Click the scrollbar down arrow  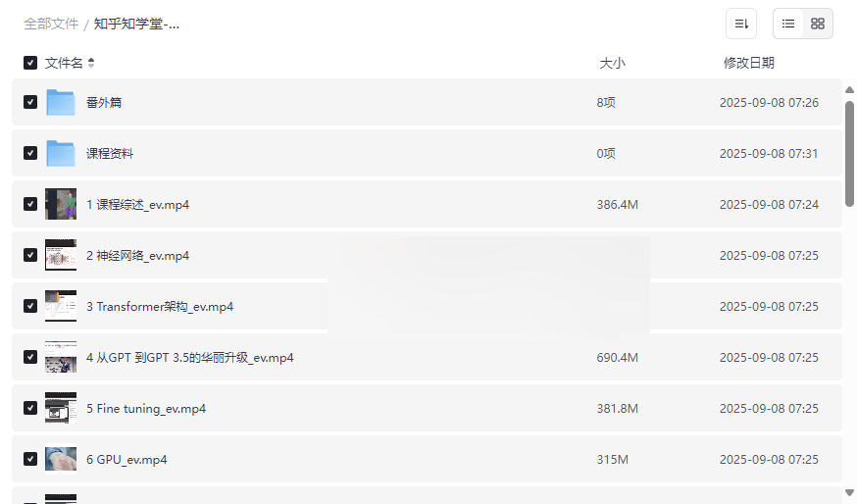pyautogui.click(x=849, y=492)
